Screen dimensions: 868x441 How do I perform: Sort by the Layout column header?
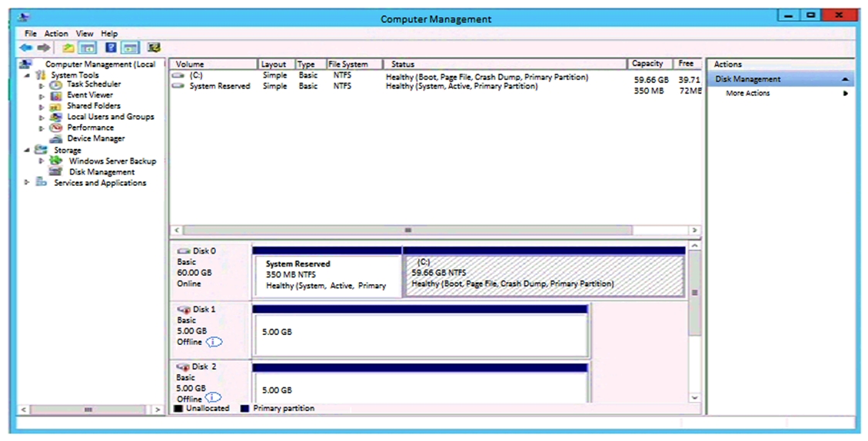coord(277,65)
